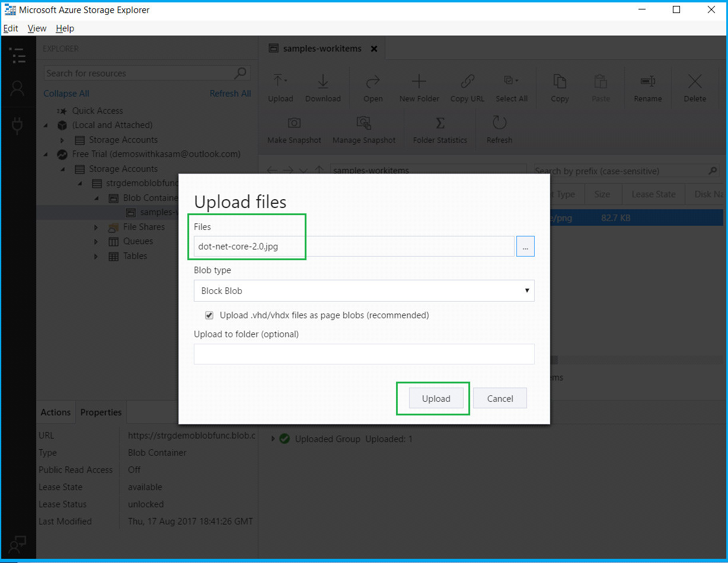Click the Files field showing dot-net-core-2.0.jpg

[x=354, y=247]
